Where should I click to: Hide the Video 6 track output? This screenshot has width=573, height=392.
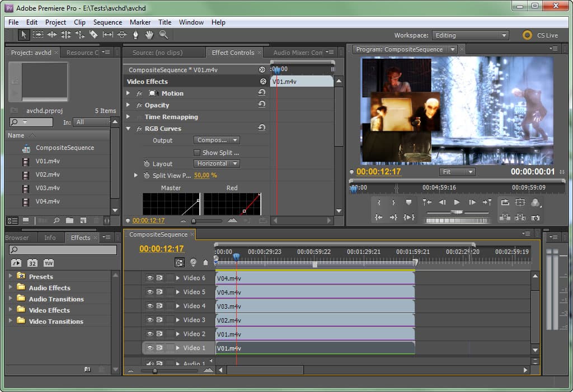coord(149,278)
